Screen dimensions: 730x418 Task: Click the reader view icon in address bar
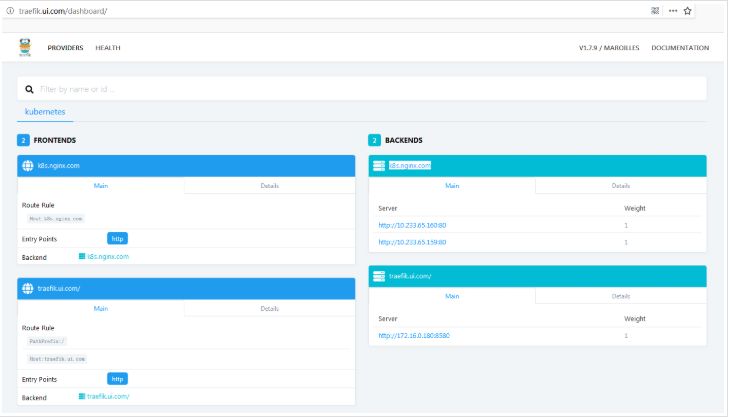pyautogui.click(x=655, y=11)
